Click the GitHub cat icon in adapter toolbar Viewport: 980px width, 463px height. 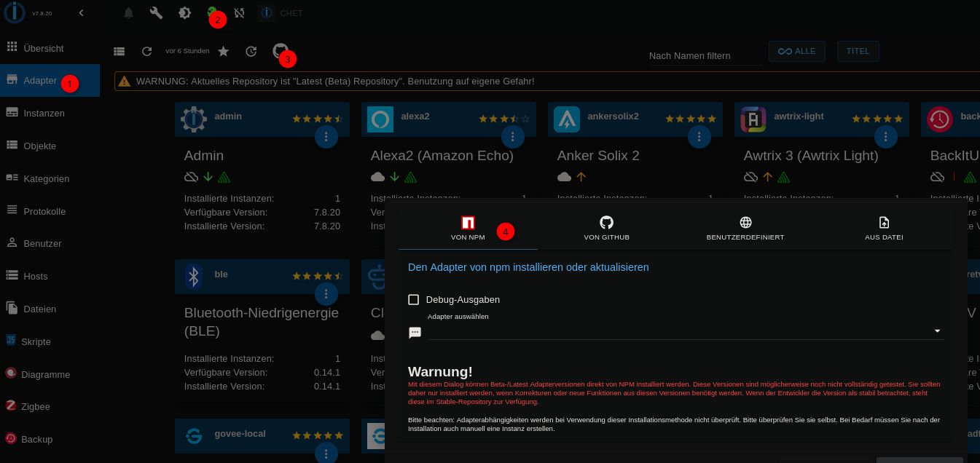280,50
